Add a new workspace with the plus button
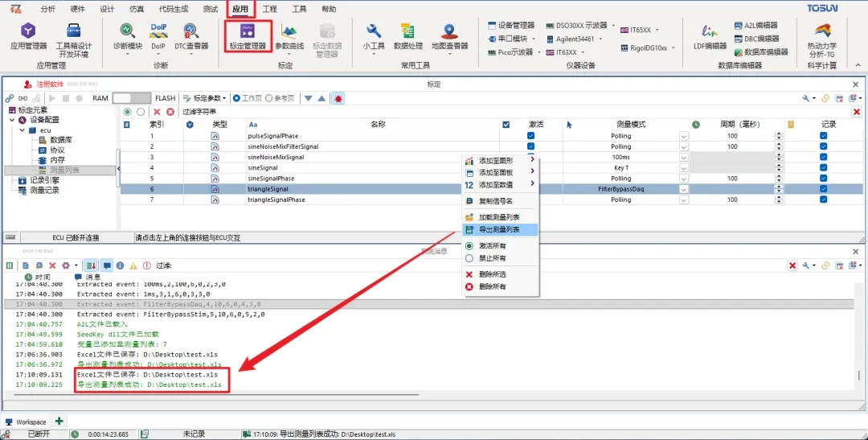The image size is (868, 440). pos(59,421)
